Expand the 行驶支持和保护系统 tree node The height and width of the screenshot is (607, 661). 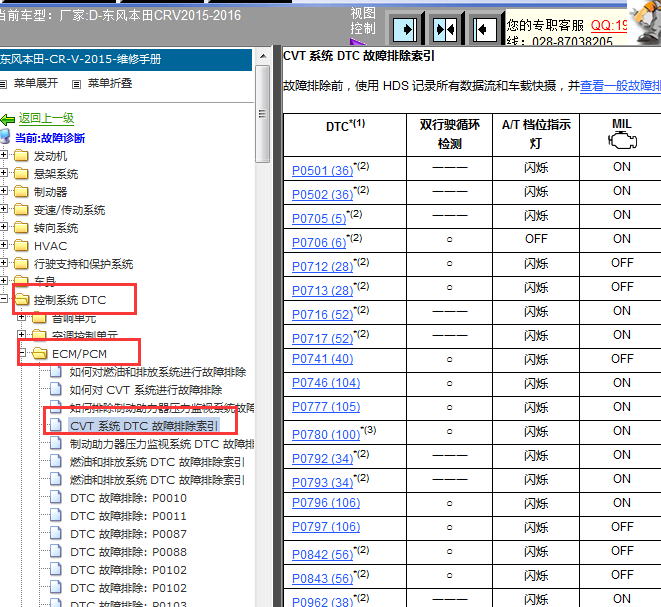[x=3, y=263]
